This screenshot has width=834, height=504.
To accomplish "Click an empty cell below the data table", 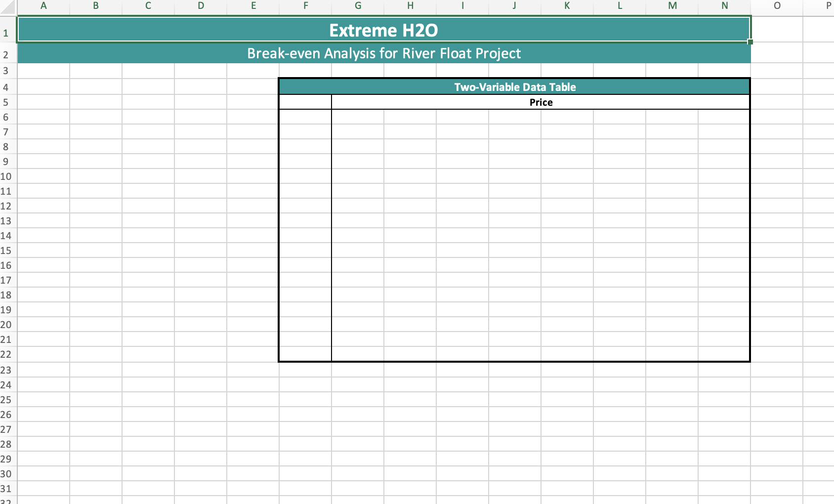I will click(515, 385).
